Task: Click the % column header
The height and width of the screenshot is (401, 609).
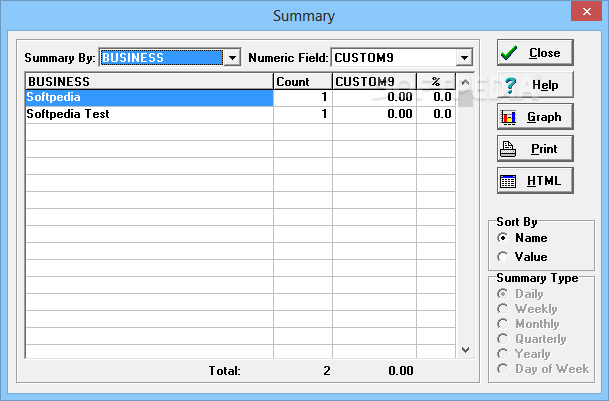Action: tap(436, 82)
